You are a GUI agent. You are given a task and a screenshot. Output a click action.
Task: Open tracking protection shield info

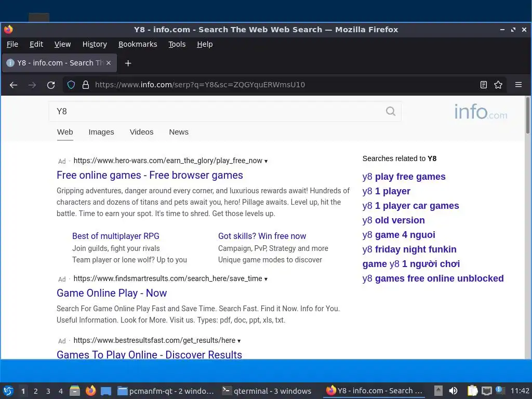[x=71, y=85]
